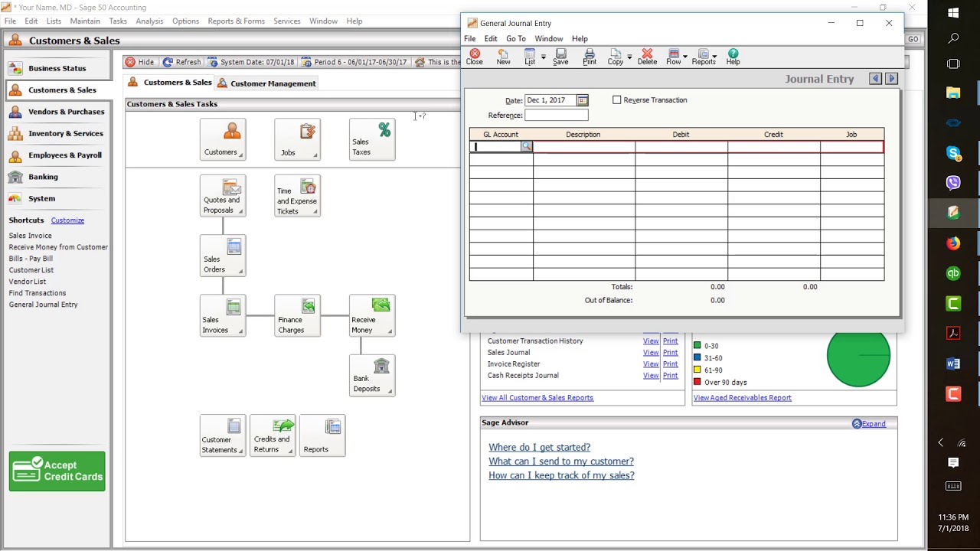Viewport: 980px width, 551px height.
Task: Expand the Copy dropdown arrow
Action: pos(629,57)
